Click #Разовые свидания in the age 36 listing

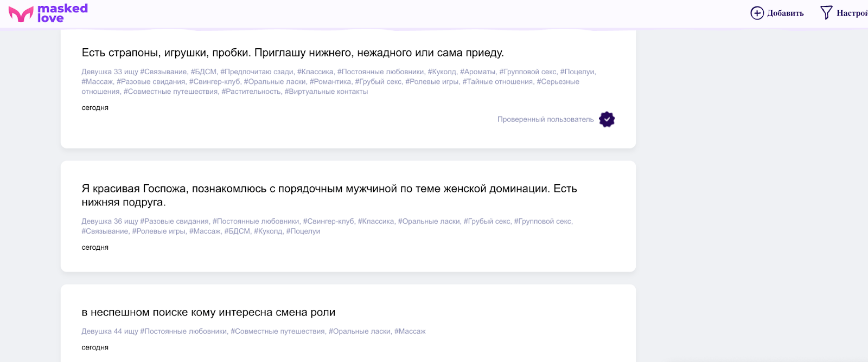[174, 221]
